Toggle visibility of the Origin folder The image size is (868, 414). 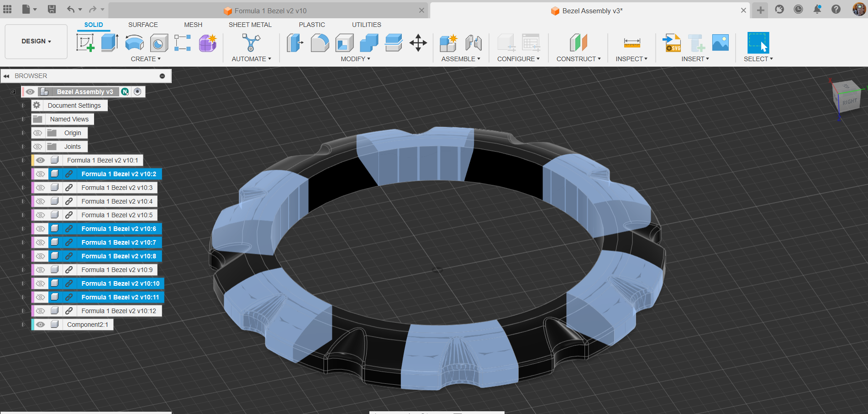point(38,133)
